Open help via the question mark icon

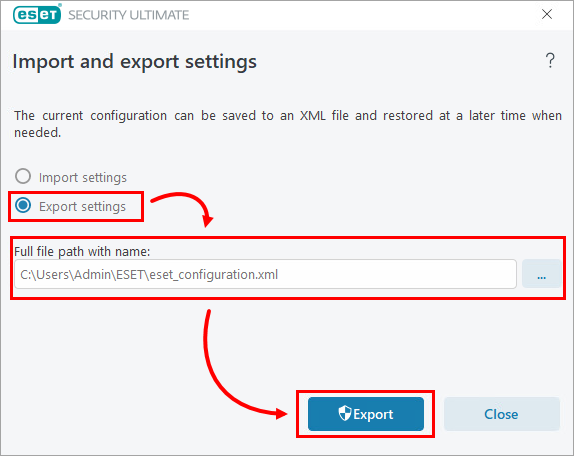coord(550,61)
